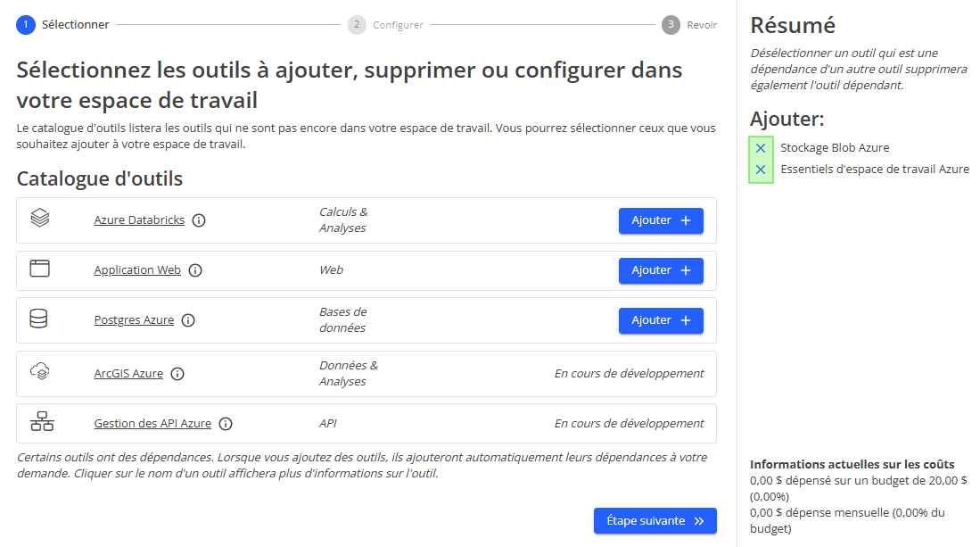Open info tooltip for Gestion des API Azure
The height and width of the screenshot is (547, 980).
tap(226, 424)
